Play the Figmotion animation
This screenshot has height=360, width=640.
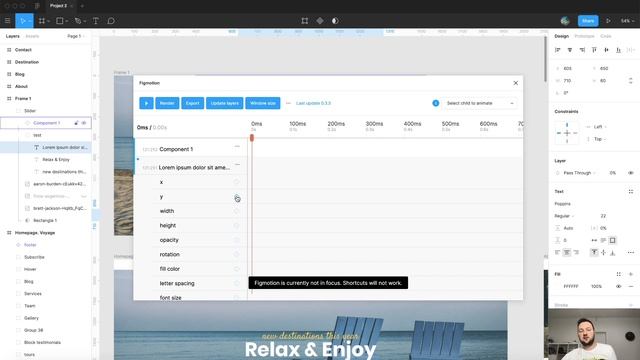click(x=146, y=103)
